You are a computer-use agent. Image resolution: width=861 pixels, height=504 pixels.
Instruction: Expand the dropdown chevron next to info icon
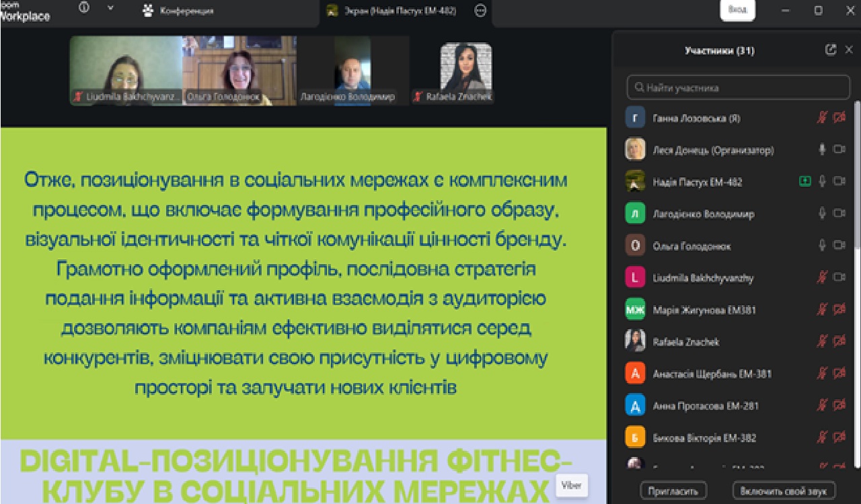point(111,9)
